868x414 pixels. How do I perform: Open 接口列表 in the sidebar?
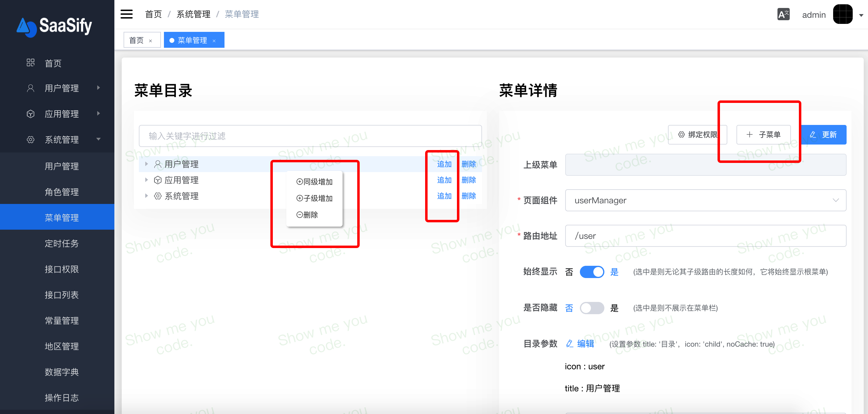[57, 294]
